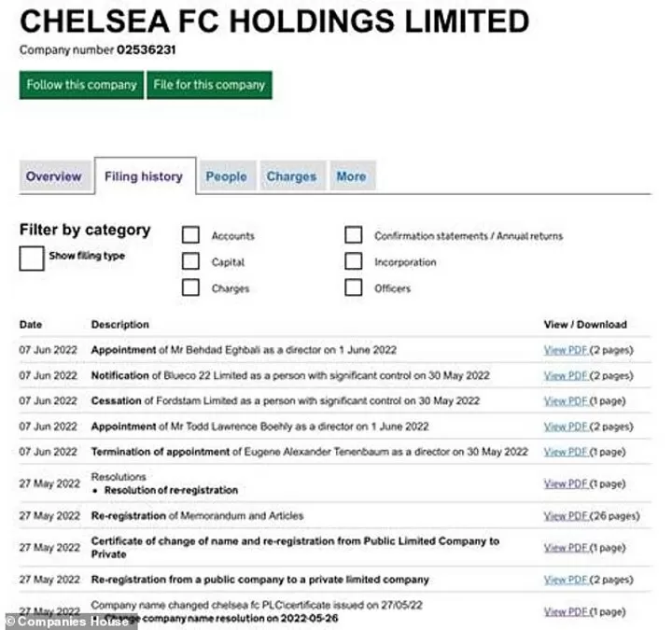
Task: Enable the Accounts filter checkbox
Action: pos(190,235)
